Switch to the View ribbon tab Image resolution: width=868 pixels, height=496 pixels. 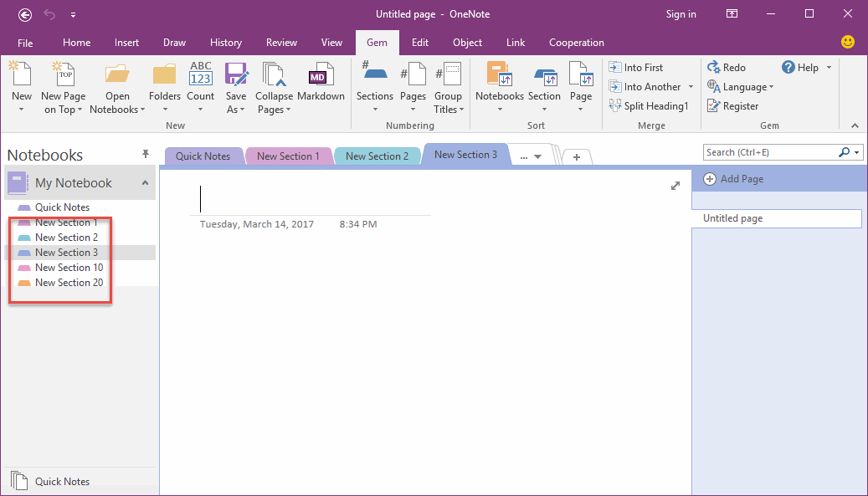point(331,43)
